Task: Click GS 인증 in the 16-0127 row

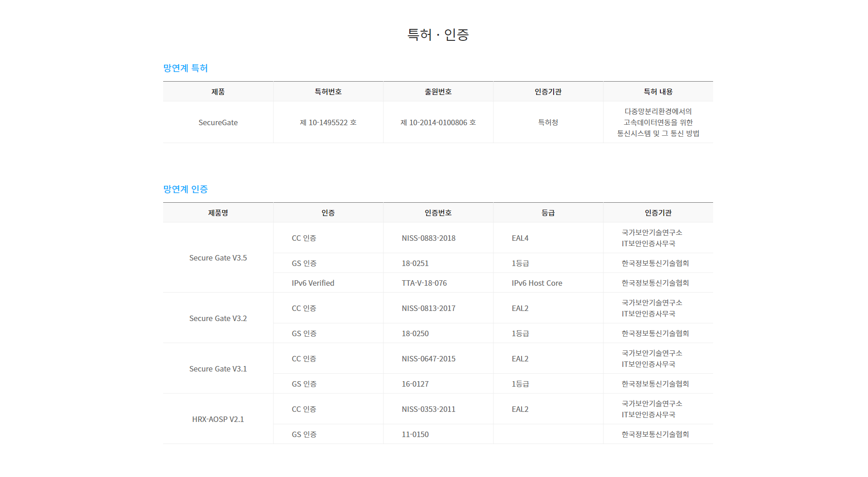Action: point(304,384)
